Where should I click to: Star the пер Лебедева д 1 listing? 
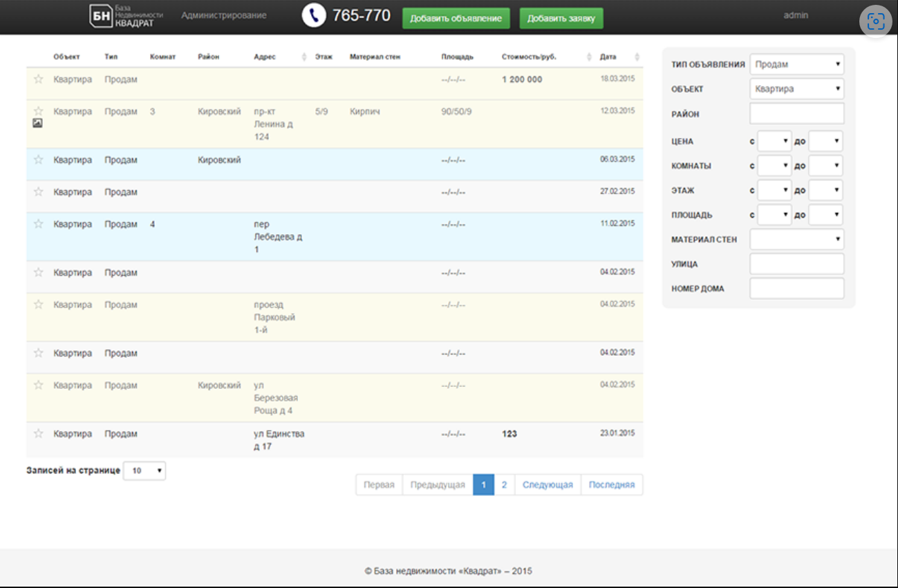(39, 224)
